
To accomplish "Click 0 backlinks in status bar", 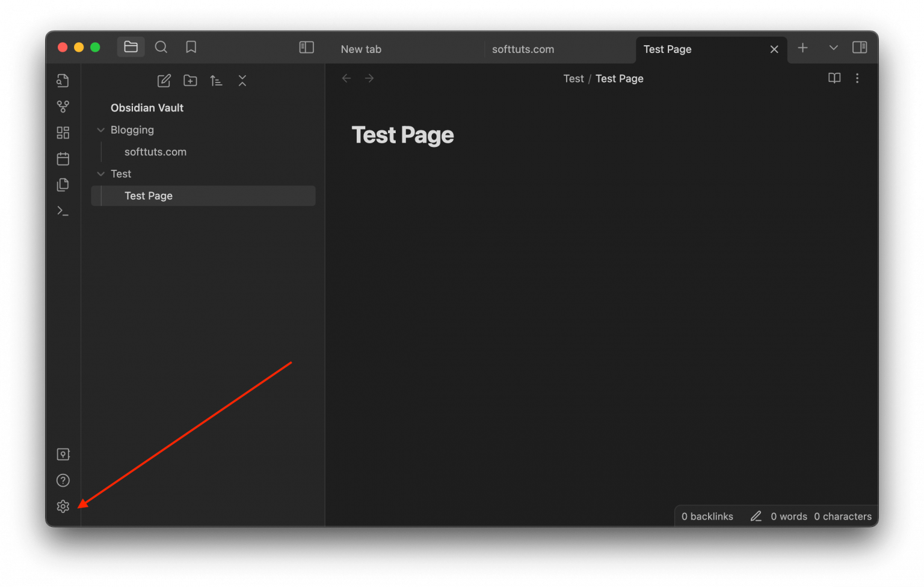I will pos(707,517).
